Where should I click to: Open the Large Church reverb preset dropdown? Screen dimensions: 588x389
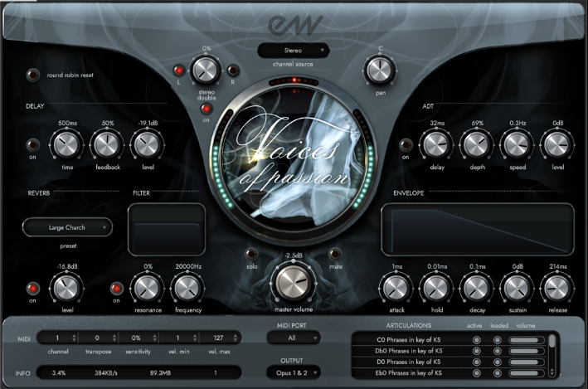pos(67,226)
